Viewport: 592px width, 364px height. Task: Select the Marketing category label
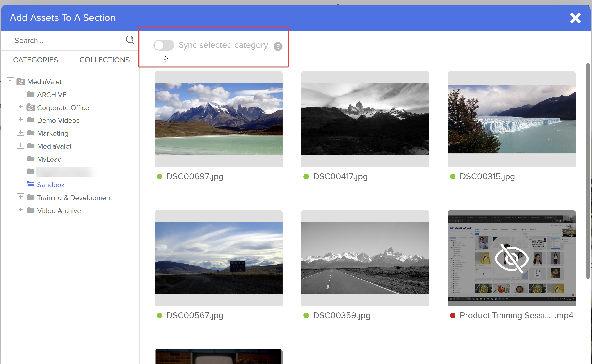tap(53, 133)
